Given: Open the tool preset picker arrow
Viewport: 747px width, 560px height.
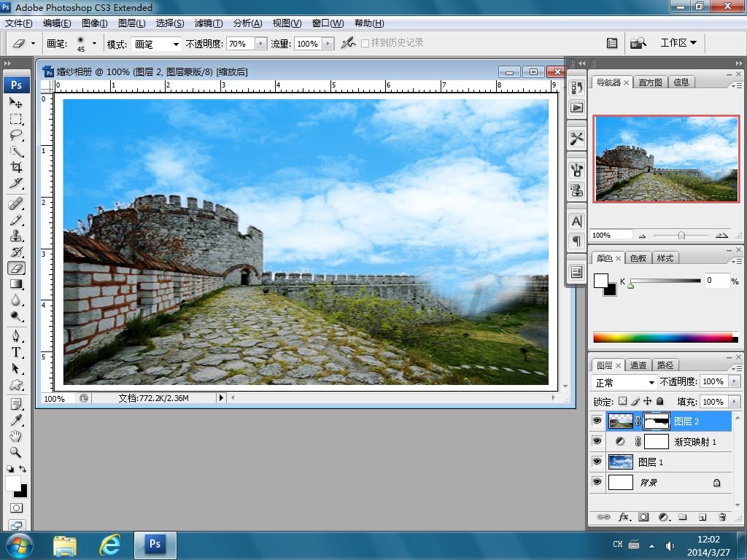Looking at the screenshot, I should pyautogui.click(x=33, y=43).
